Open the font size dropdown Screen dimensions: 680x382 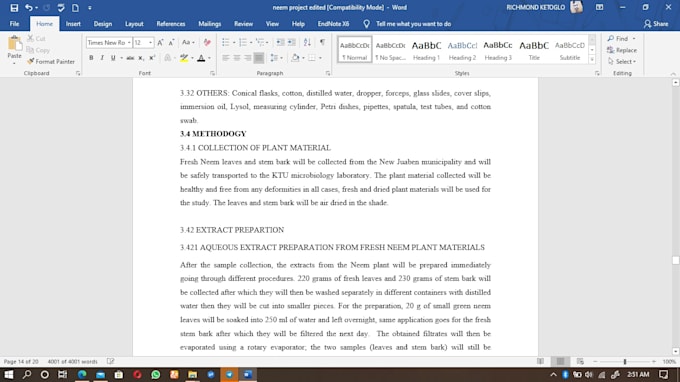(x=150, y=42)
